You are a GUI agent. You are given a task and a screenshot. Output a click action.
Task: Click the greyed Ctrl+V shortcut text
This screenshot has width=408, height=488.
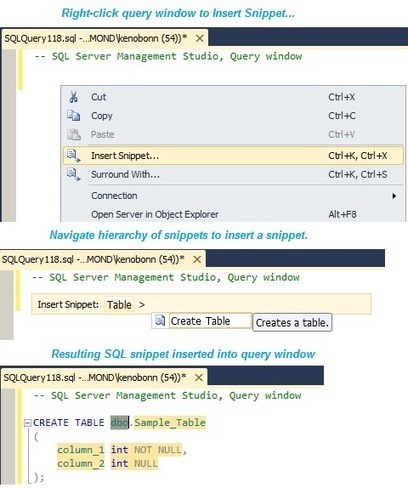coord(341,134)
